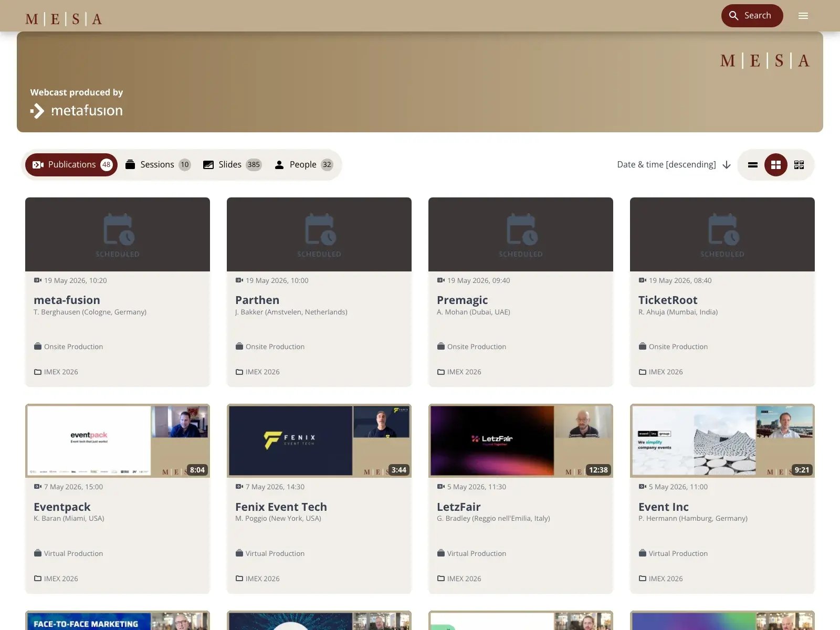The width and height of the screenshot is (840, 630).
Task: Click speaker text M. Poggio (New York, USA)
Action: 278,518
